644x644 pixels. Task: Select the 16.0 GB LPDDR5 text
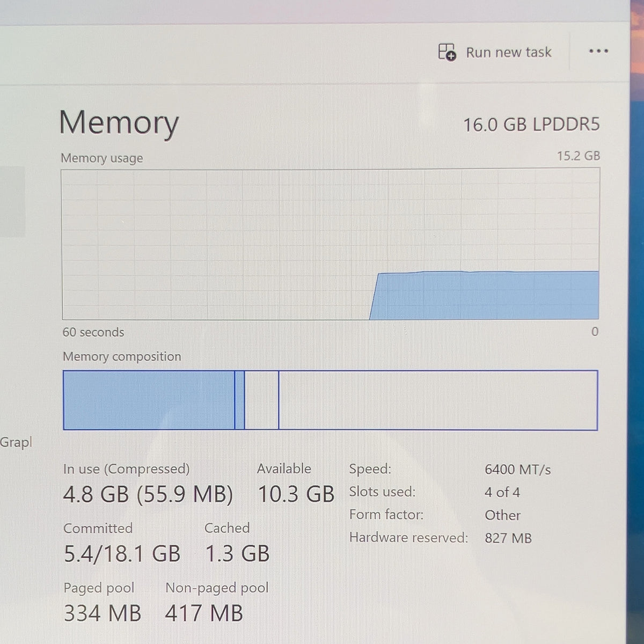tap(531, 125)
